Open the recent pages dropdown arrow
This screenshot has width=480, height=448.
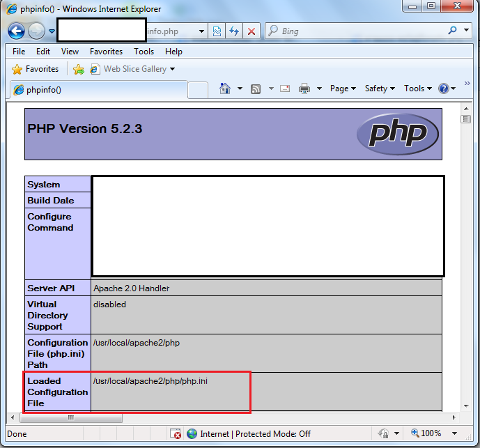52,31
